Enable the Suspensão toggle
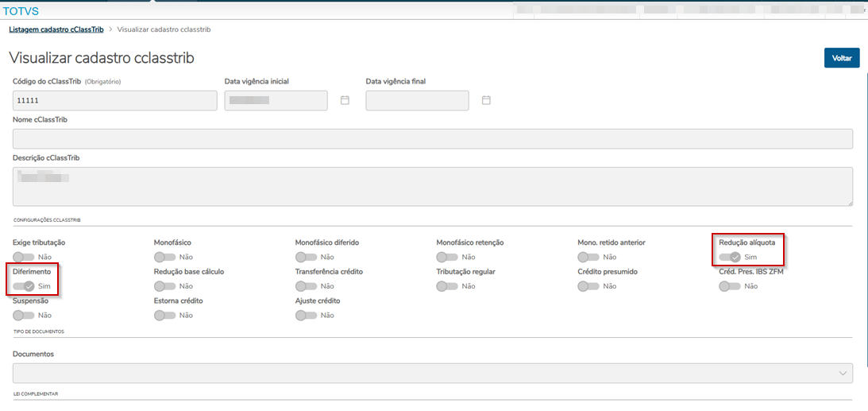Screen dimensions: 868x411 [x=24, y=316]
